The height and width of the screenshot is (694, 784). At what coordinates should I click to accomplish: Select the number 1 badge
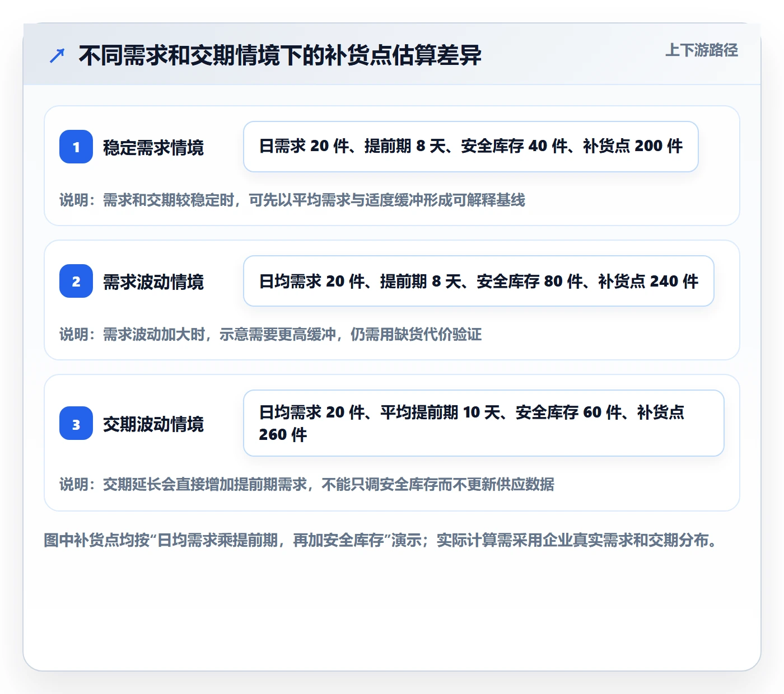point(76,147)
